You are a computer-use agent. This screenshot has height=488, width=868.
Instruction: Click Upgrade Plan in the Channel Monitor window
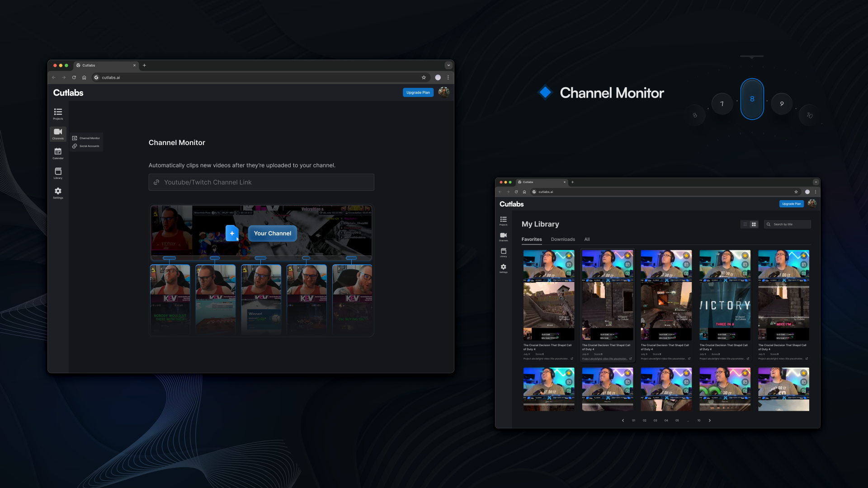(x=418, y=93)
